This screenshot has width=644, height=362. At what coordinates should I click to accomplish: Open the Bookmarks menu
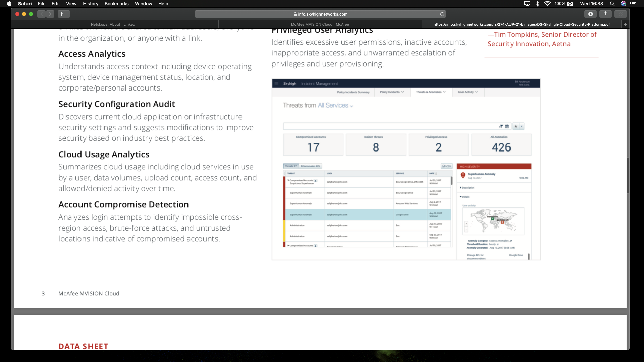point(116,4)
